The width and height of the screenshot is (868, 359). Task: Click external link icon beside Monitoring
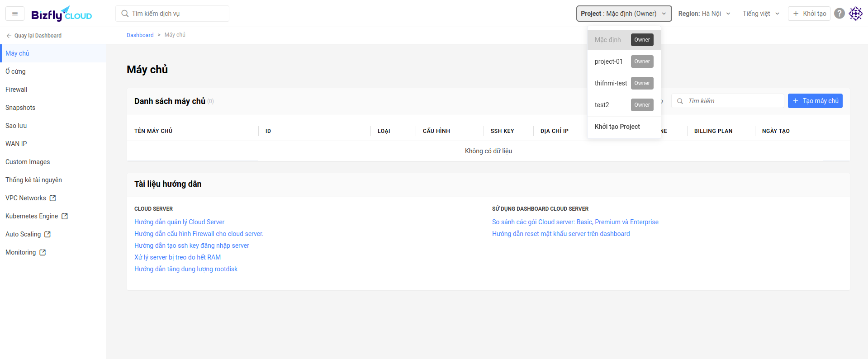(x=43, y=252)
